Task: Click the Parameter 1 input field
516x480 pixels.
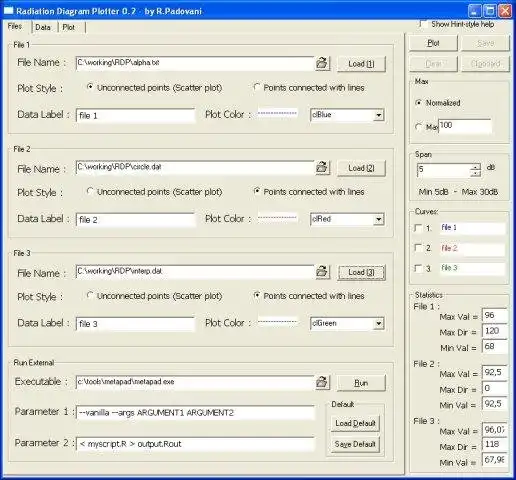Action: pyautogui.click(x=195, y=413)
